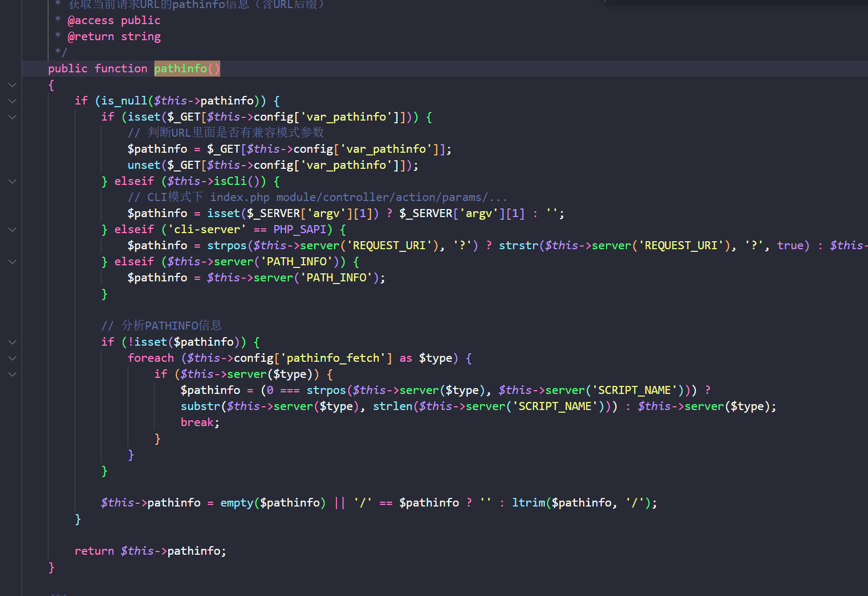
Task: Click the 'strlen' function call
Action: [393, 406]
